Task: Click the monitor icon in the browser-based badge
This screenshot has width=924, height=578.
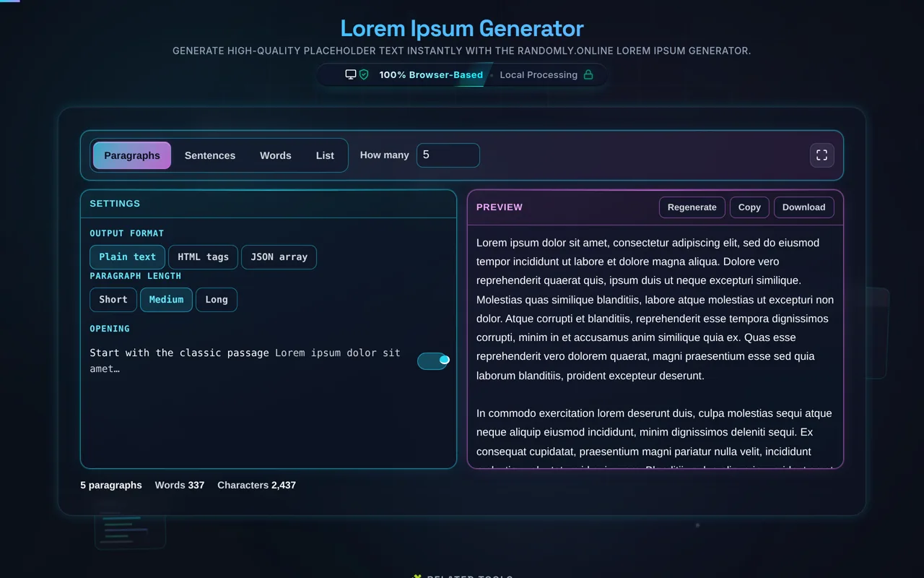Action: click(351, 74)
